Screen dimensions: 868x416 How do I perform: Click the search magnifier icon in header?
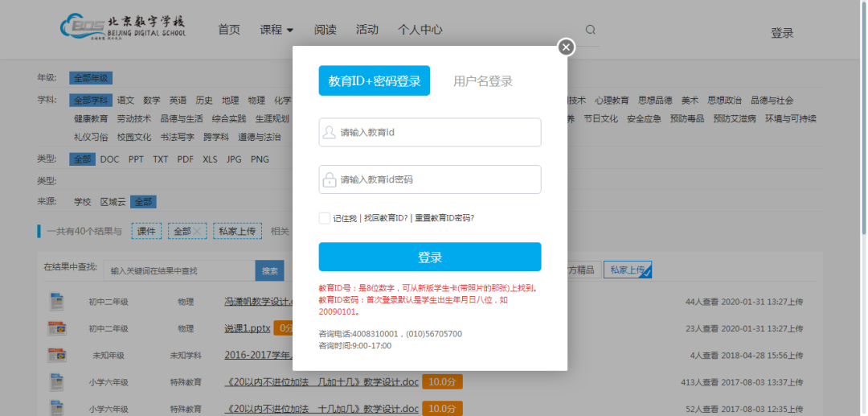click(591, 31)
